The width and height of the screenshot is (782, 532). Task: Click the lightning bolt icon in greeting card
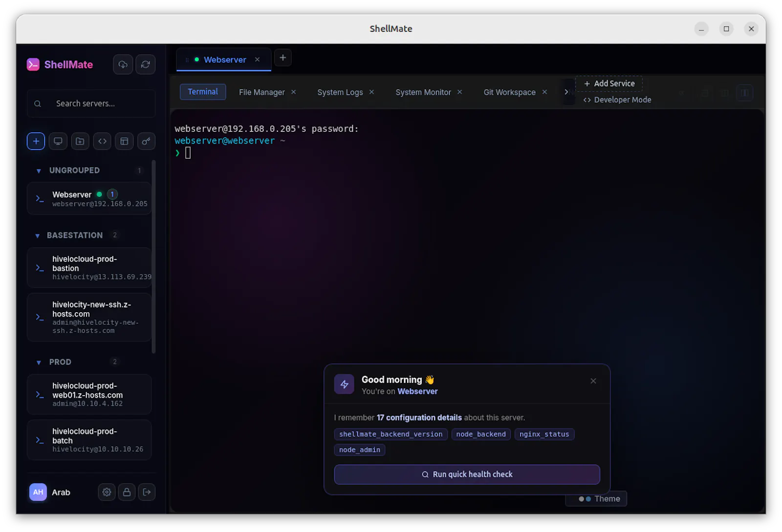click(344, 384)
